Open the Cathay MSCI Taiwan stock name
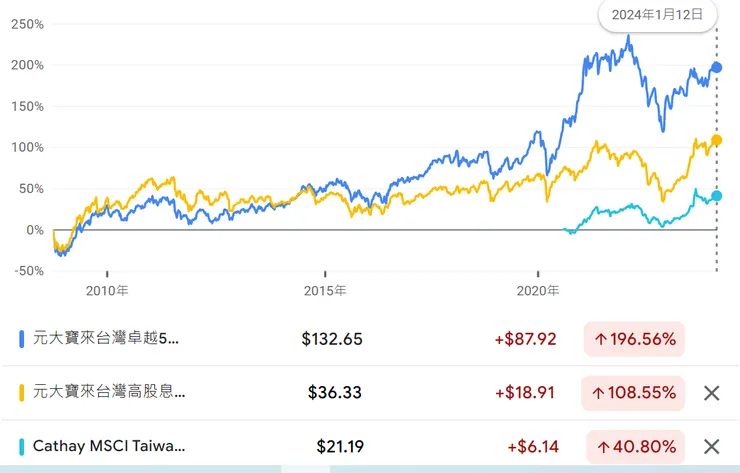Screen dimensions: 740x473 click(109, 447)
